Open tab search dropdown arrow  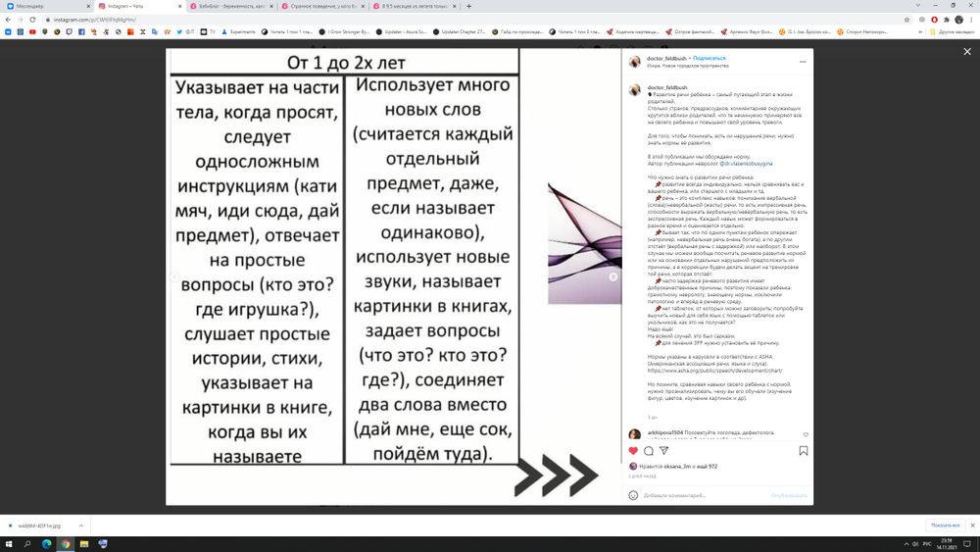pyautogui.click(x=917, y=6)
